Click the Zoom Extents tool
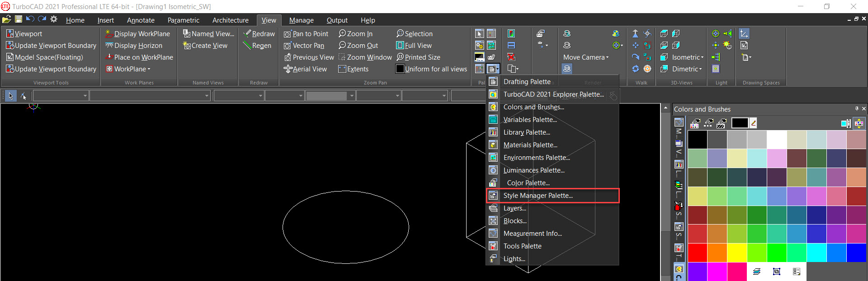 point(354,69)
